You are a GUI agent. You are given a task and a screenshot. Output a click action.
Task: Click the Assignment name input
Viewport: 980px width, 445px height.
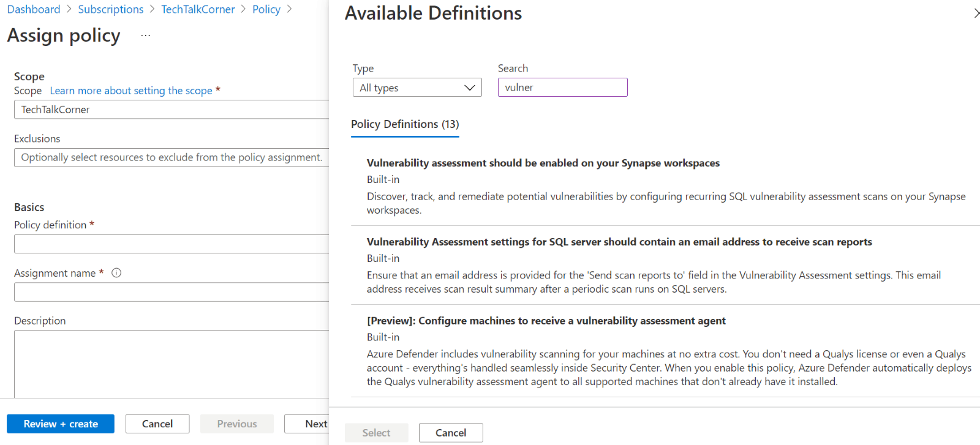click(171, 292)
